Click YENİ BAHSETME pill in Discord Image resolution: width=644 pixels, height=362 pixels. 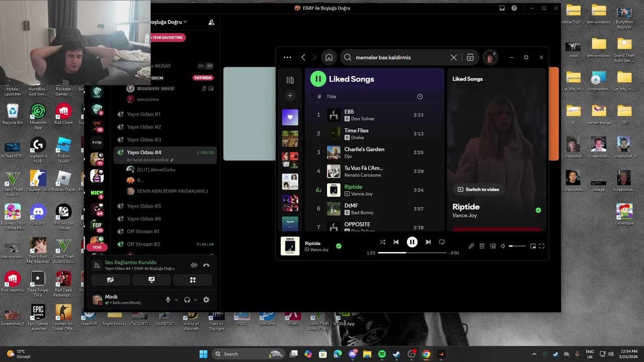(168, 37)
